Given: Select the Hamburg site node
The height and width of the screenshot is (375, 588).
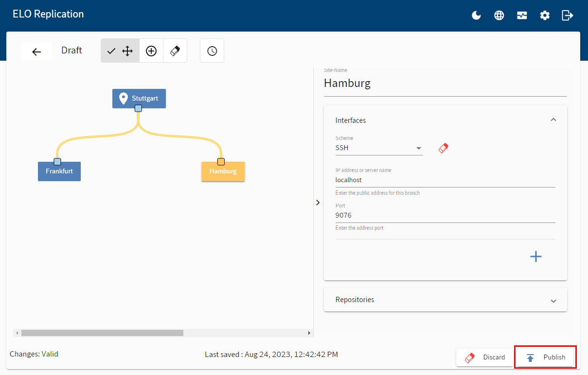Looking at the screenshot, I should tap(223, 171).
